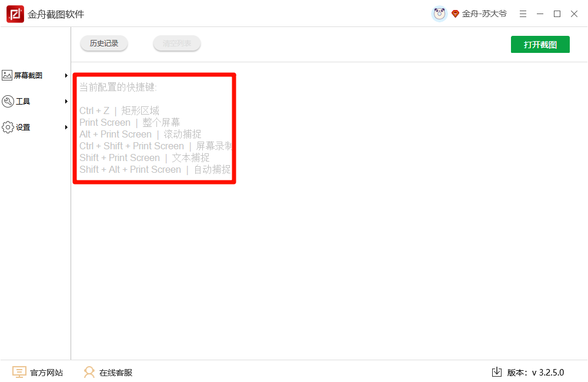Expand the 设置 submenu arrow
The width and height of the screenshot is (588, 382).
(66, 128)
